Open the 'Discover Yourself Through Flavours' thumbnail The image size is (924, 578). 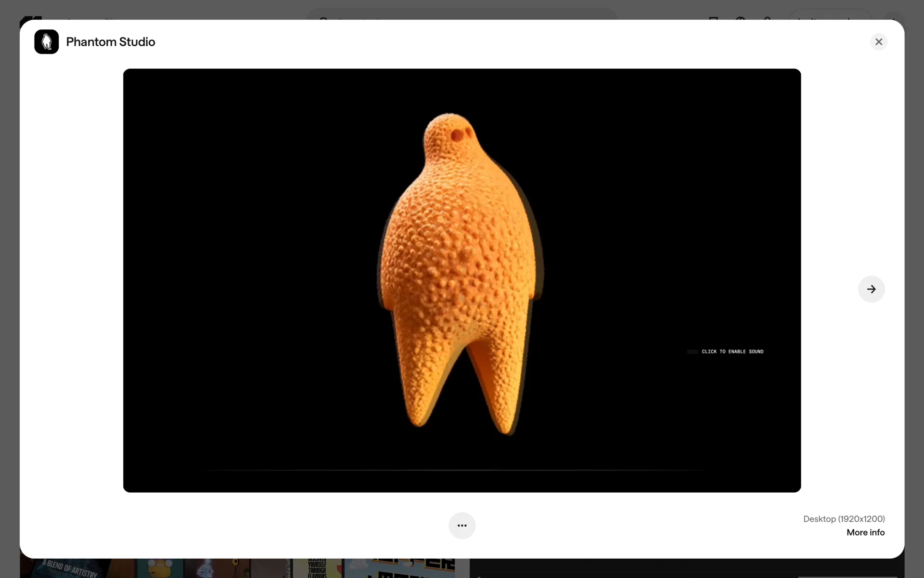coord(318,568)
